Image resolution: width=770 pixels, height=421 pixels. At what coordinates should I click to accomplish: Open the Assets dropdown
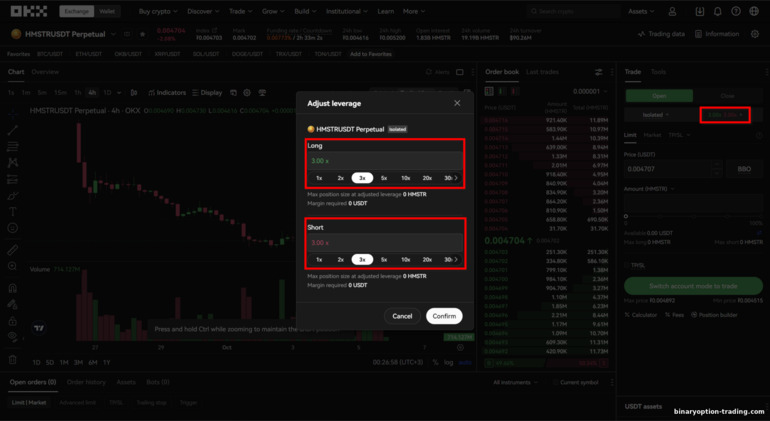pos(641,11)
